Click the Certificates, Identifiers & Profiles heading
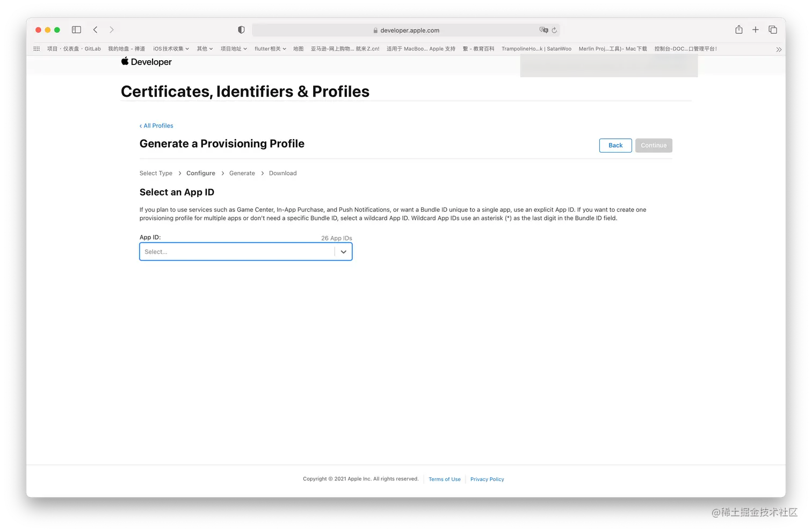The image size is (812, 532). point(245,91)
